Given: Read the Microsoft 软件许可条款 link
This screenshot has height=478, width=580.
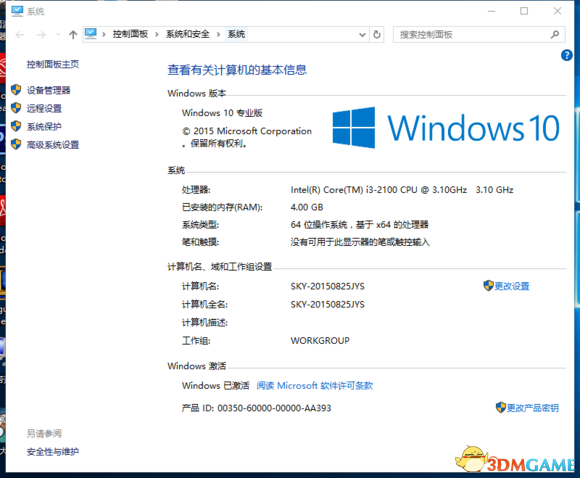Looking at the screenshot, I should point(314,386).
